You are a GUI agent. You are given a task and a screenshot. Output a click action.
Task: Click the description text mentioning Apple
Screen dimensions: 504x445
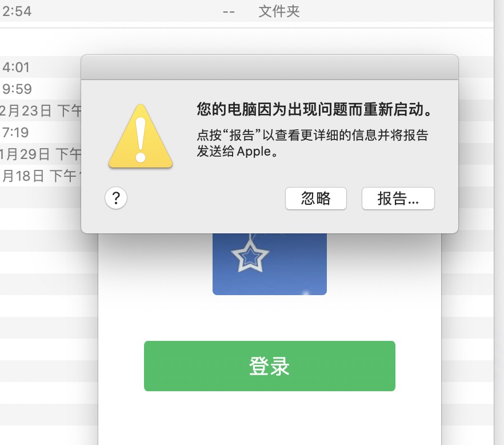[313, 143]
